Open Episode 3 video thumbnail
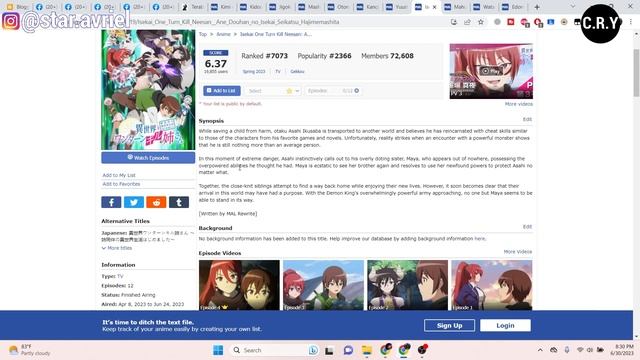The image size is (640, 360). click(x=323, y=285)
